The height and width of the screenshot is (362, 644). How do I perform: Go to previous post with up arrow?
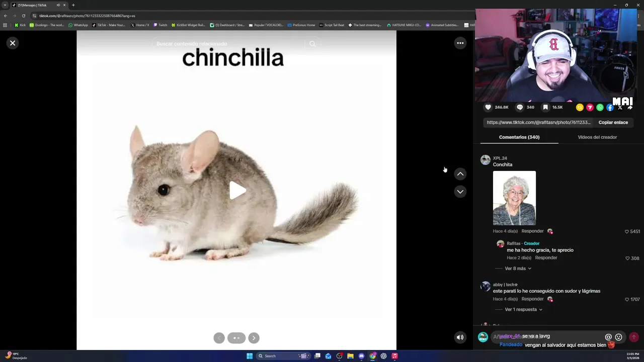(x=460, y=174)
